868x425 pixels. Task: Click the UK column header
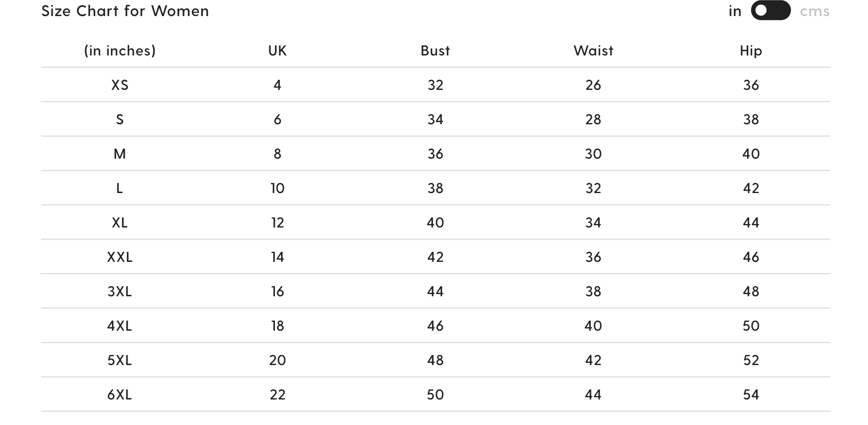[x=277, y=50]
